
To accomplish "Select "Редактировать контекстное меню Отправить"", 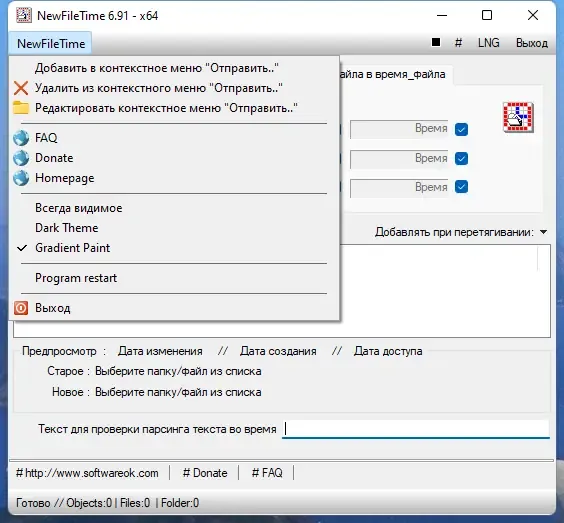I will pyautogui.click(x=174, y=108).
